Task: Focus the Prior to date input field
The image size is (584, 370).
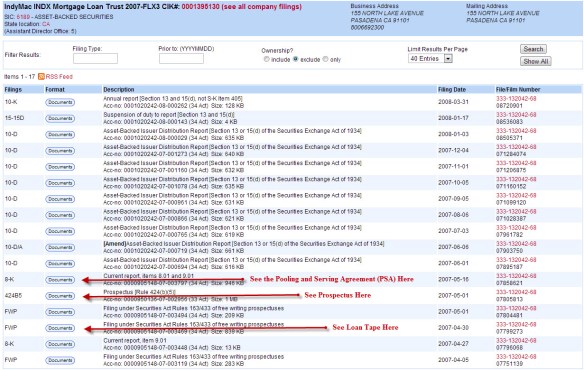Action: point(181,58)
